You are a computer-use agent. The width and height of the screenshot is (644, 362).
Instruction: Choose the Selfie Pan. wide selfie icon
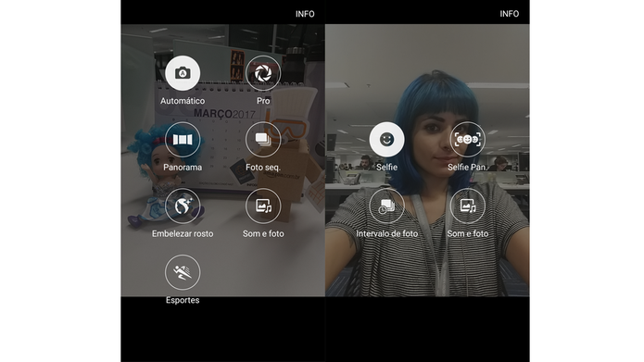coord(467,140)
